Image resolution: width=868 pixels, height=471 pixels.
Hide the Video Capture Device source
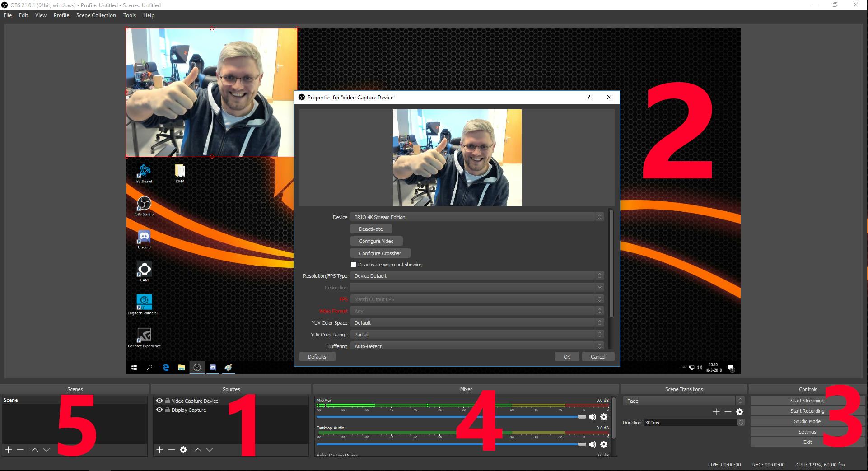(159, 401)
